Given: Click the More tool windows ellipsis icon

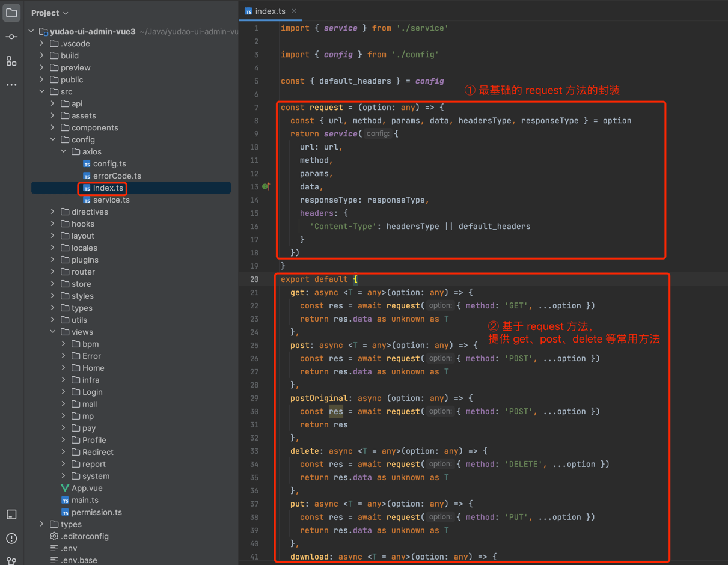Looking at the screenshot, I should (11, 85).
